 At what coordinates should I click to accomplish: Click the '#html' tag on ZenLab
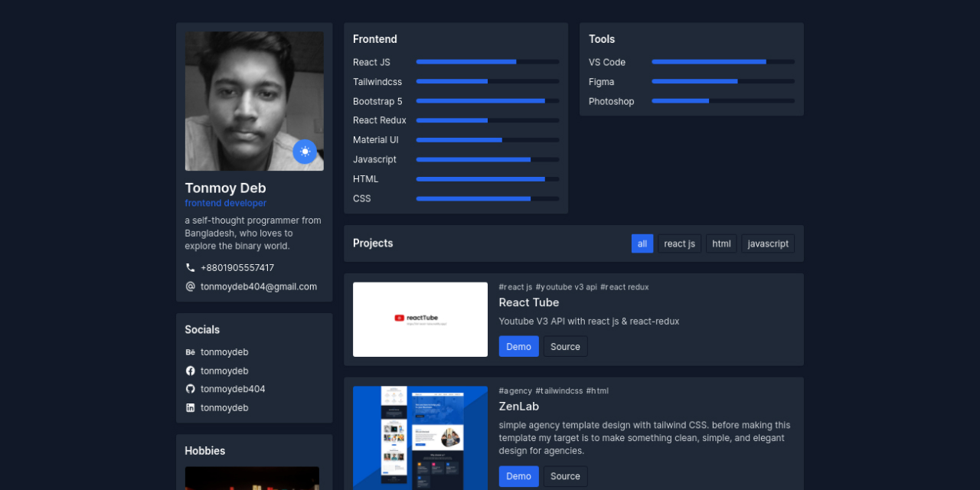(x=597, y=390)
